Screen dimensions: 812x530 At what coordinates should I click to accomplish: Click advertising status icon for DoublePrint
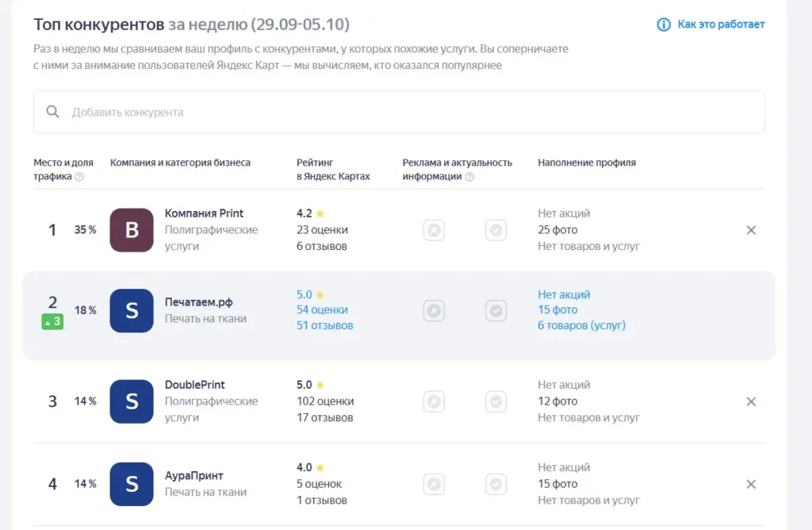[x=434, y=401]
